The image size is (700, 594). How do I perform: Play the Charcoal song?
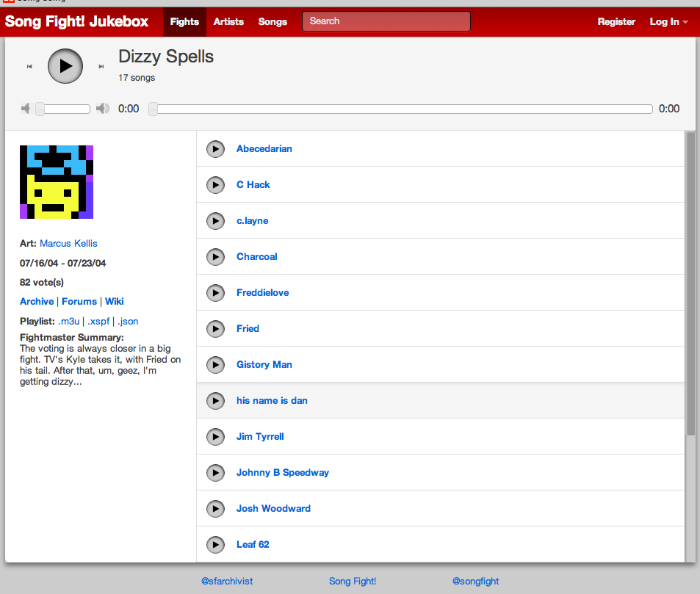(x=216, y=257)
